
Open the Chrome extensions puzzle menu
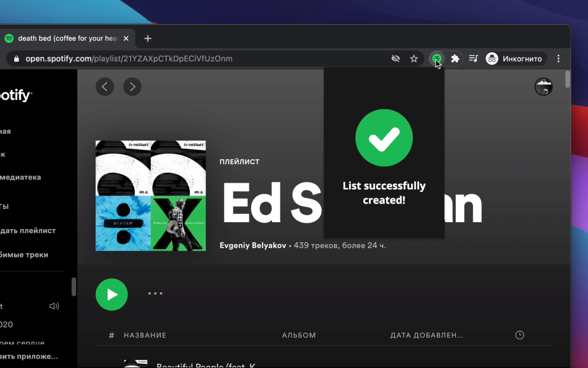[455, 58]
